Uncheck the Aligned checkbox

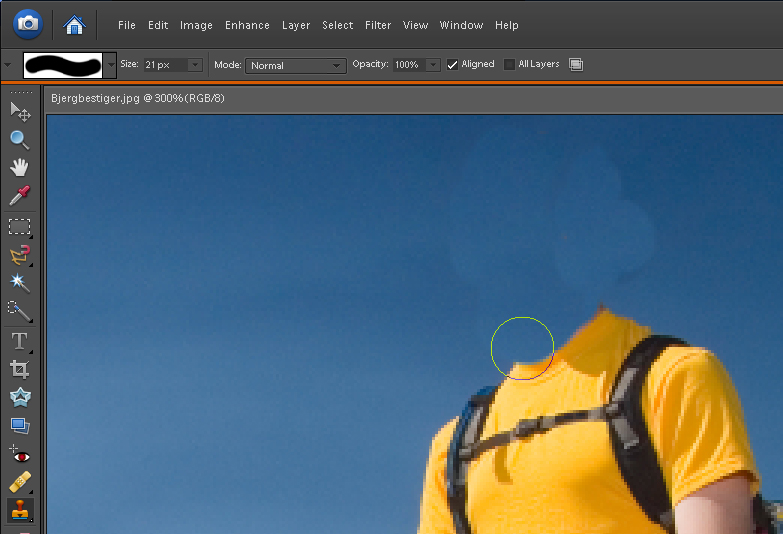(453, 65)
